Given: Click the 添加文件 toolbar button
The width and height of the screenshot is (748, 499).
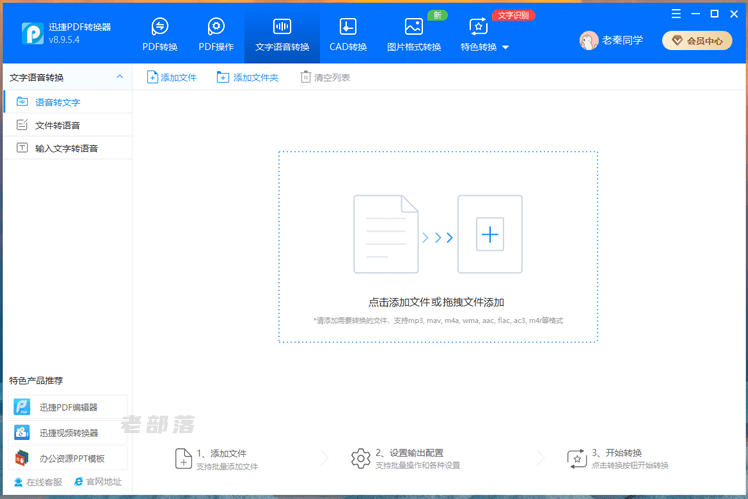Looking at the screenshot, I should click(x=171, y=77).
